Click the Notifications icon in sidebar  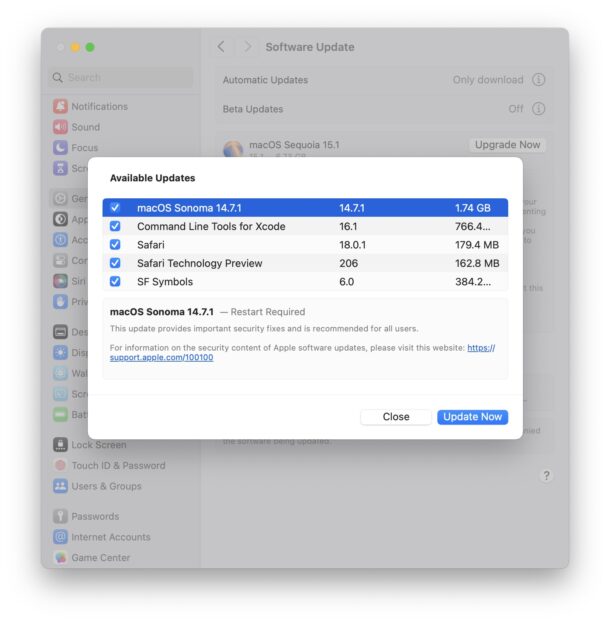60,106
